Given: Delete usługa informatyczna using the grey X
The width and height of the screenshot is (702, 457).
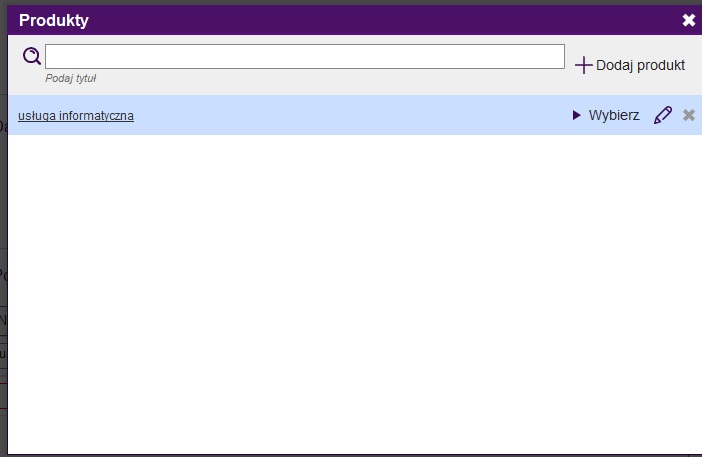Looking at the screenshot, I should pos(688,115).
